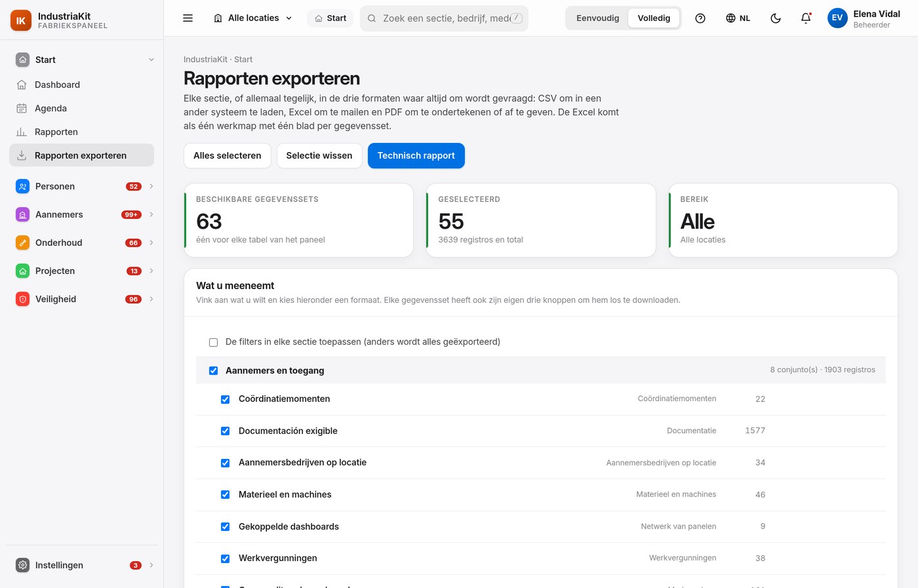Uncheck the Werkvergunningen checkbox
The image size is (918, 588).
tap(225, 559)
